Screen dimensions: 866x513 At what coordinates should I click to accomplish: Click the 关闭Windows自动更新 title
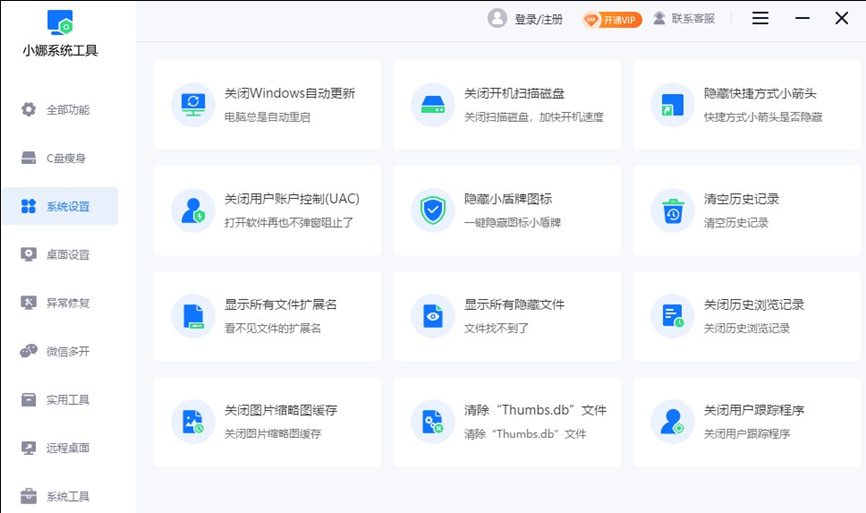[289, 93]
